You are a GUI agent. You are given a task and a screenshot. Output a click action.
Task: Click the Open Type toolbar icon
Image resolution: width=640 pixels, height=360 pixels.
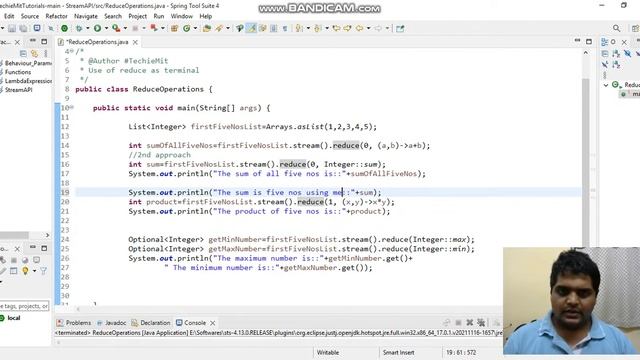[207, 28]
